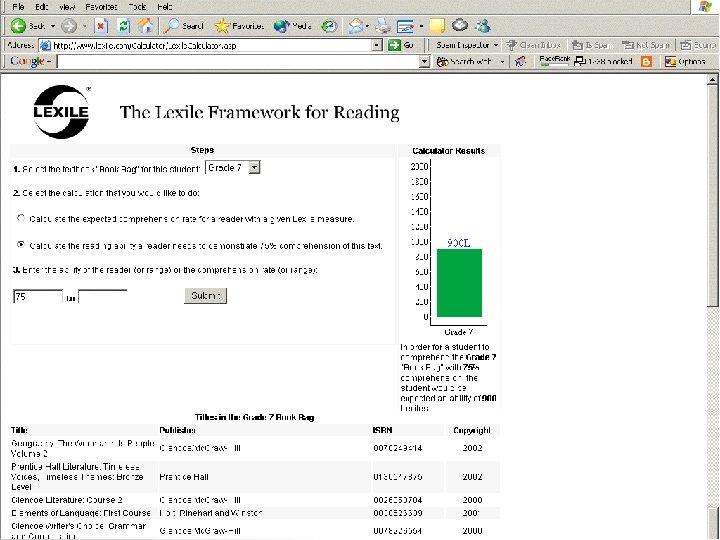Click the Clean Inbox toolbar button
The image size is (720, 540).
coord(534,45)
